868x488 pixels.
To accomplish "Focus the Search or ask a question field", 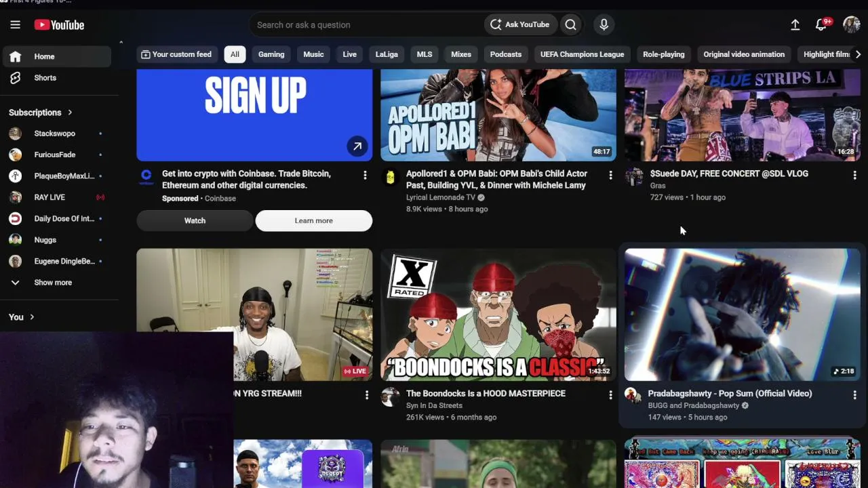I will tap(366, 25).
